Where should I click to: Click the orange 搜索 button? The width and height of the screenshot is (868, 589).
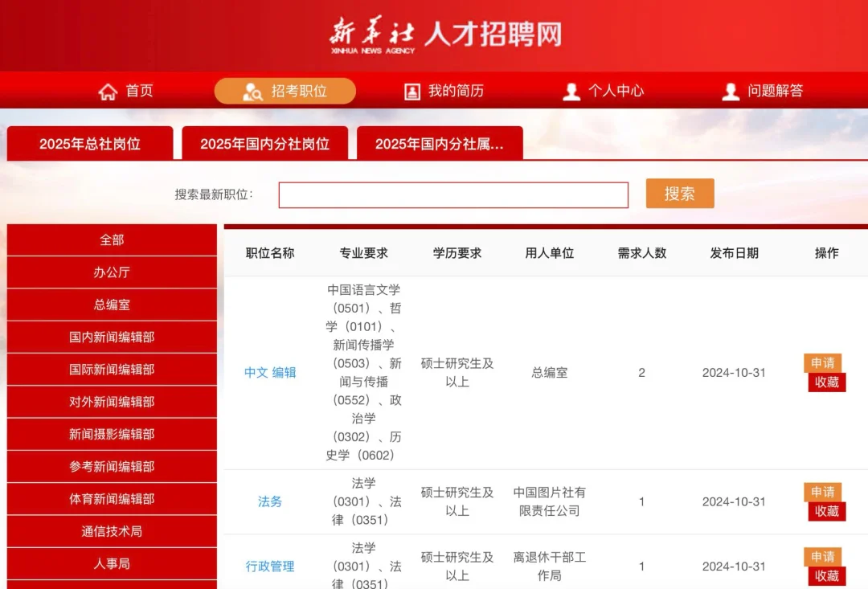680,193
